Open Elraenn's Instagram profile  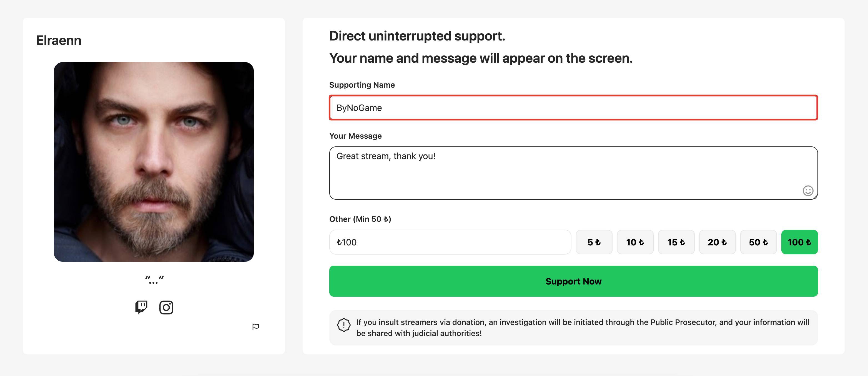pos(166,307)
